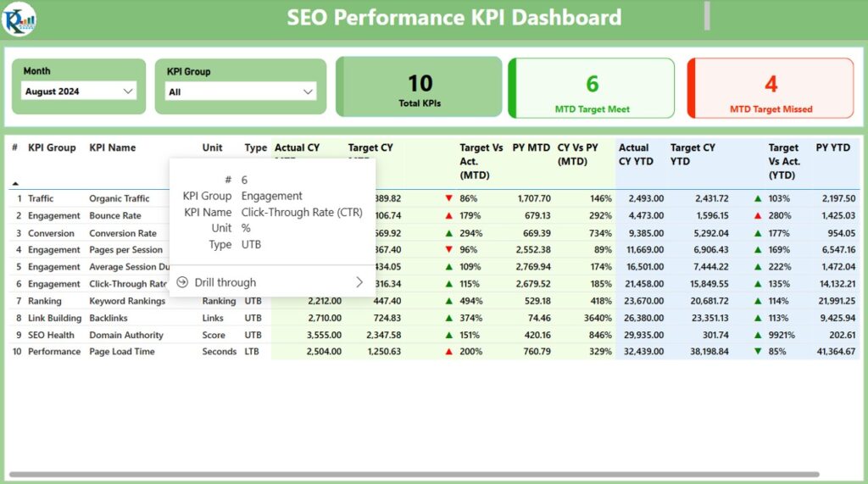This screenshot has width=868, height=484.
Task: Click the 3640% CY Vs PY value
Action: [x=598, y=318]
